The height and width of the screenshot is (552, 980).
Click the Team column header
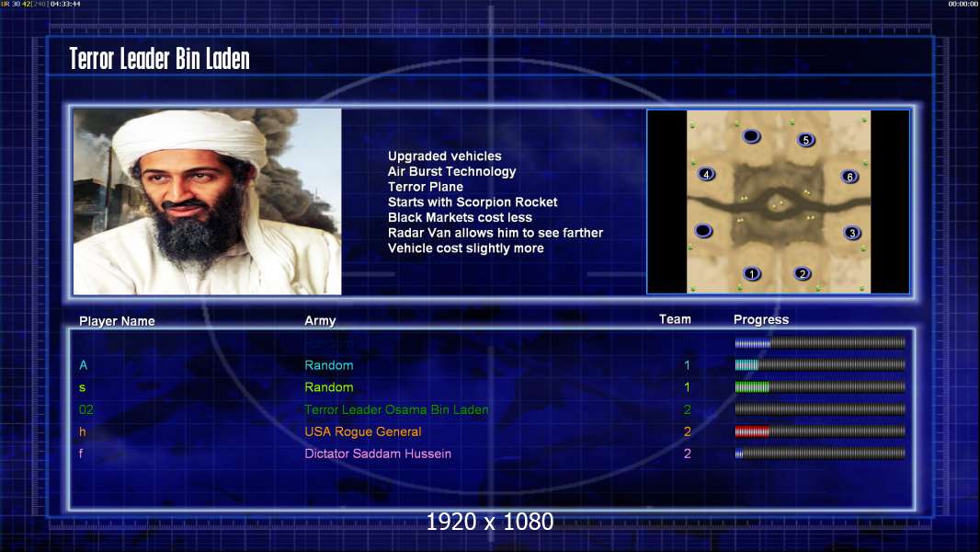pos(675,319)
